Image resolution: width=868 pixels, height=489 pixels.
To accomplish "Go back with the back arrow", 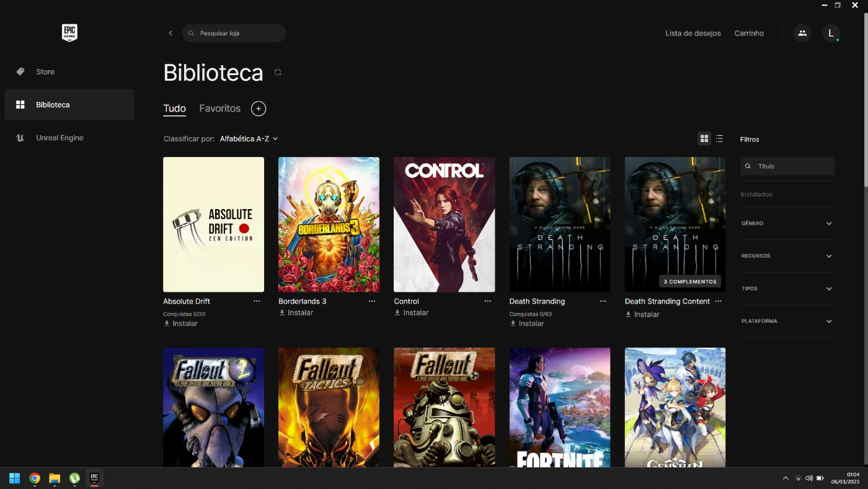I will [170, 33].
